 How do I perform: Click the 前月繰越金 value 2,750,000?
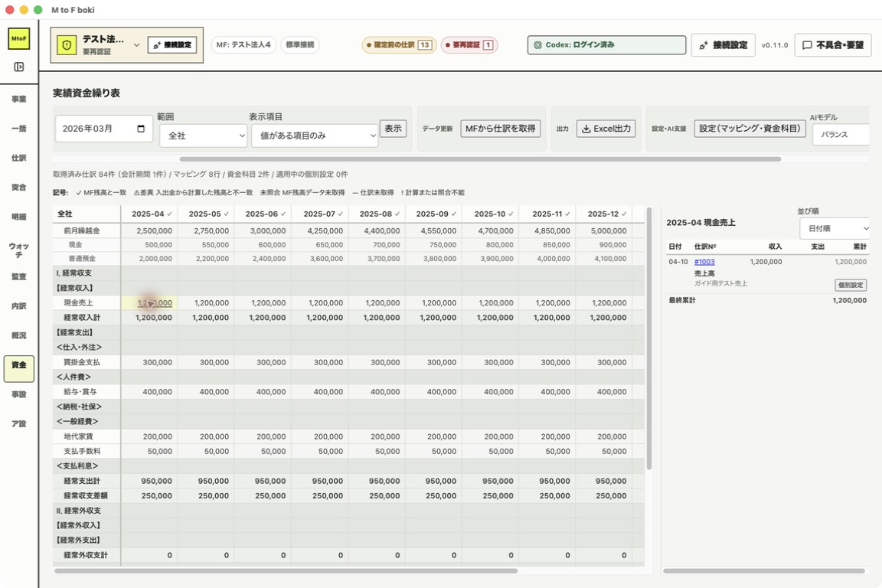pos(211,230)
